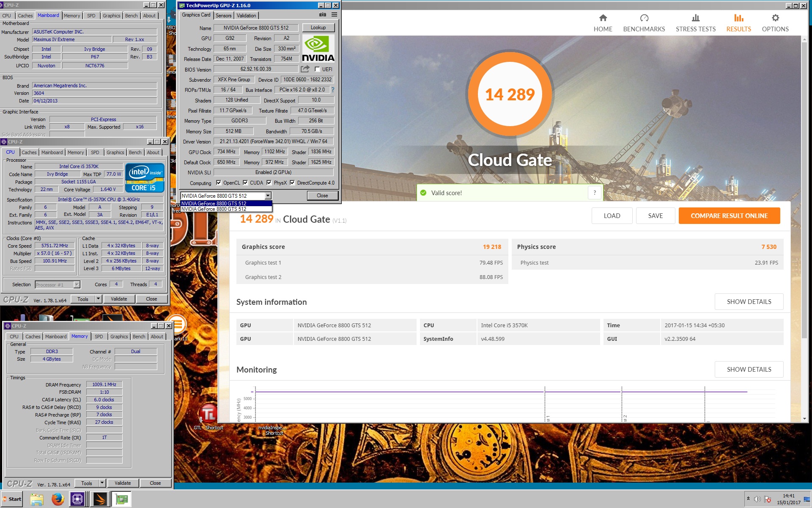
Task: Click Validate in the middle CPU-Z window
Action: (x=119, y=299)
